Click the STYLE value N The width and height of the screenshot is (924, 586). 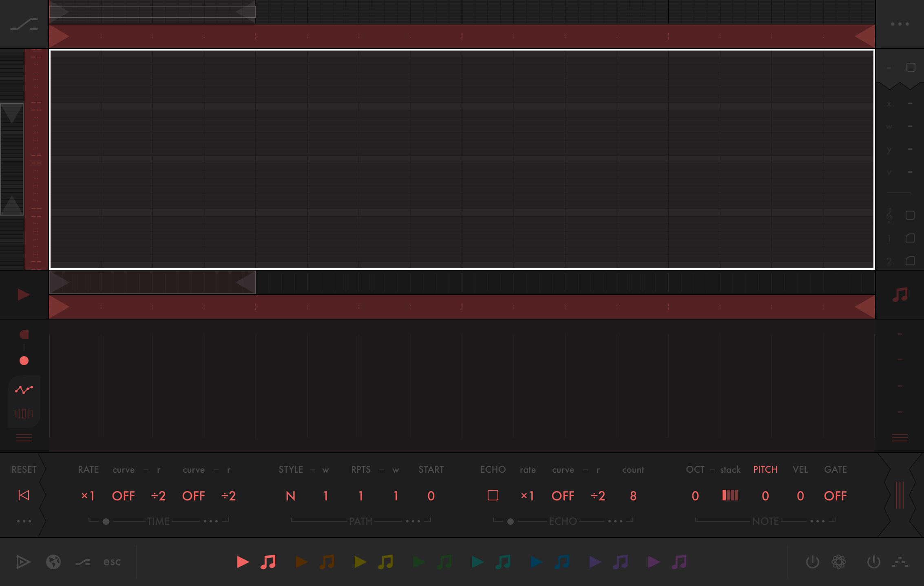290,496
